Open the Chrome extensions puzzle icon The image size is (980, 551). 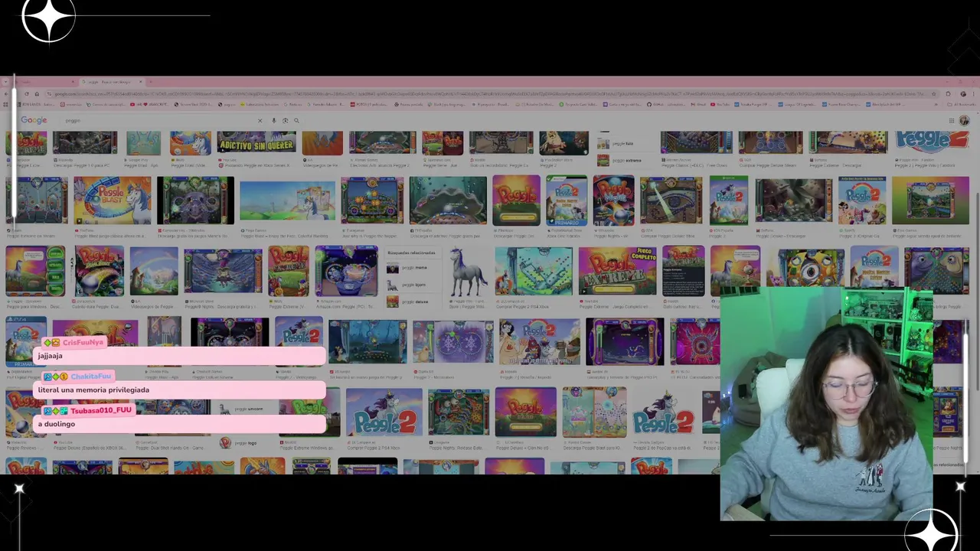click(x=948, y=93)
